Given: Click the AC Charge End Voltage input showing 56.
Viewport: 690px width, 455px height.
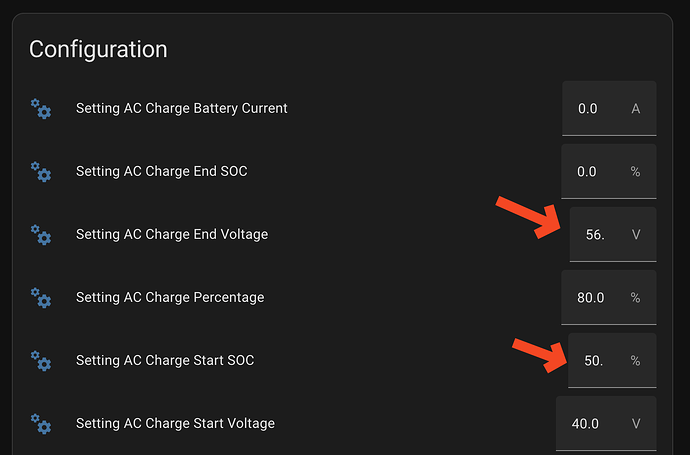Looking at the screenshot, I should 596,234.
